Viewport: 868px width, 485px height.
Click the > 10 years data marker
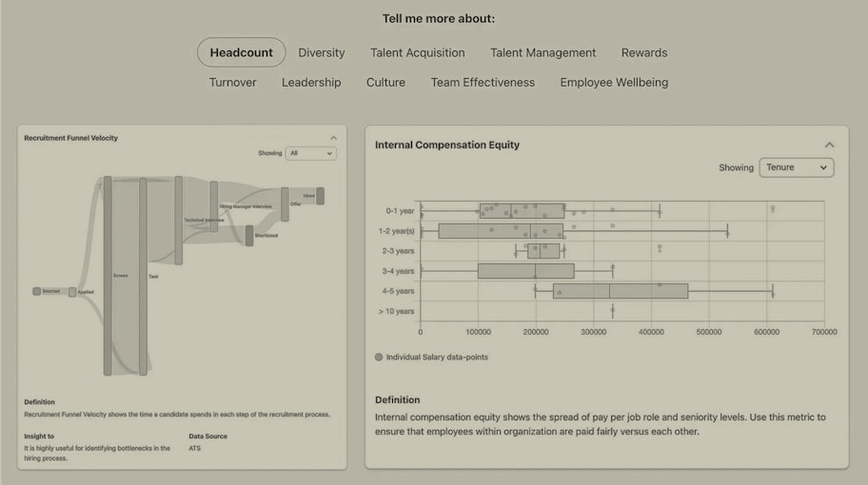tap(612, 311)
